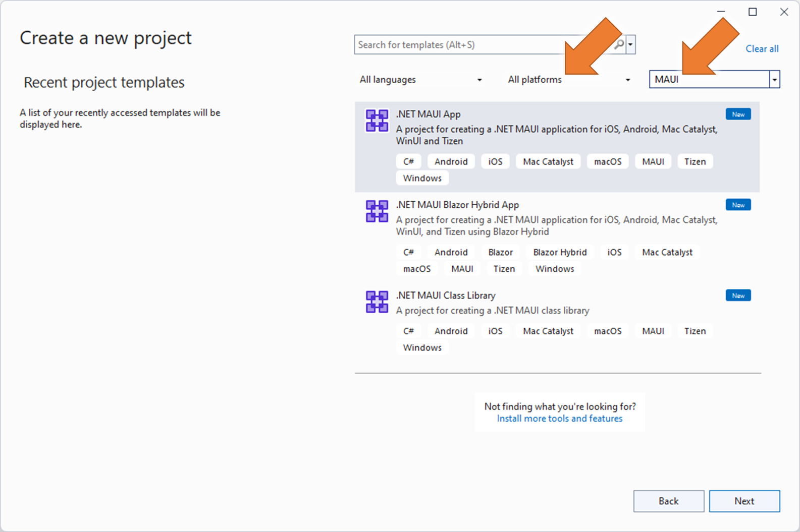Screen dimensions: 800x532
Task: Open the All languages dropdown
Action: [420, 80]
